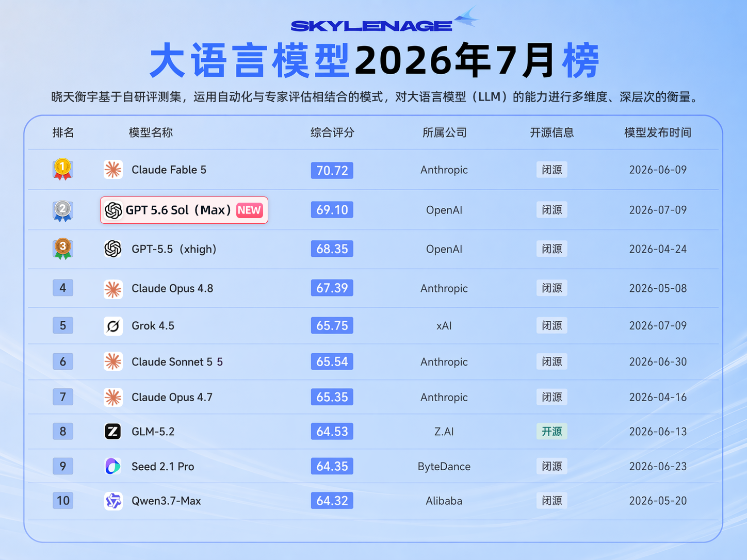This screenshot has width=747, height=560.
Task: Select the model name GPT 5.6 Sol (Max)
Action: click(178, 210)
